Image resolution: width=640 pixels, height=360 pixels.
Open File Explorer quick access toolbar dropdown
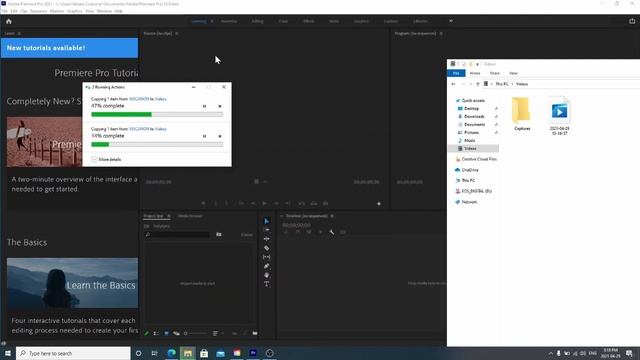(x=477, y=64)
